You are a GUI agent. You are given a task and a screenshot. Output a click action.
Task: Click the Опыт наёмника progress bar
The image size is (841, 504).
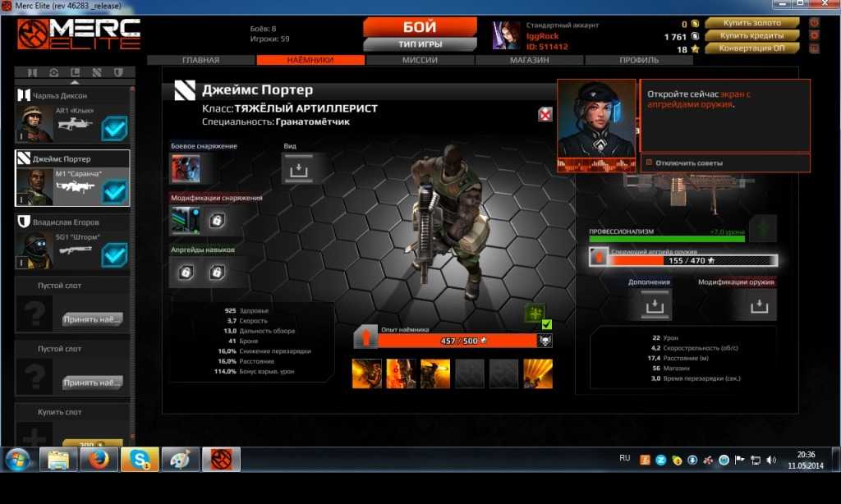pyautogui.click(x=458, y=341)
